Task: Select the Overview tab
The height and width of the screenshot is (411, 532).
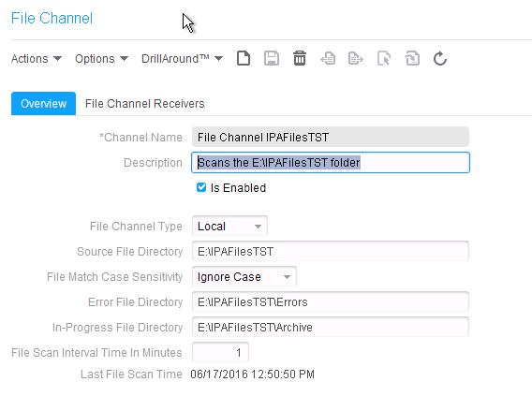Action: (x=43, y=103)
